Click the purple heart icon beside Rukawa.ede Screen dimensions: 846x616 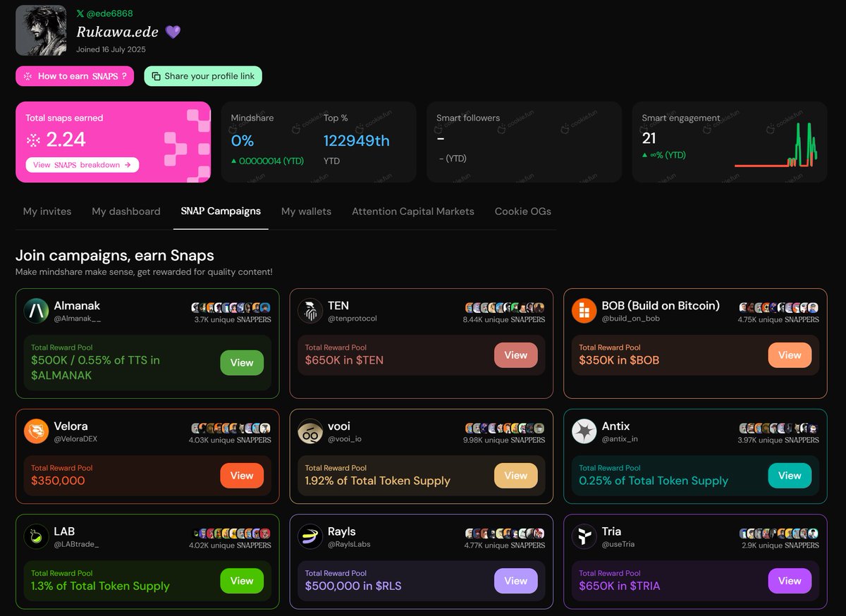173,32
